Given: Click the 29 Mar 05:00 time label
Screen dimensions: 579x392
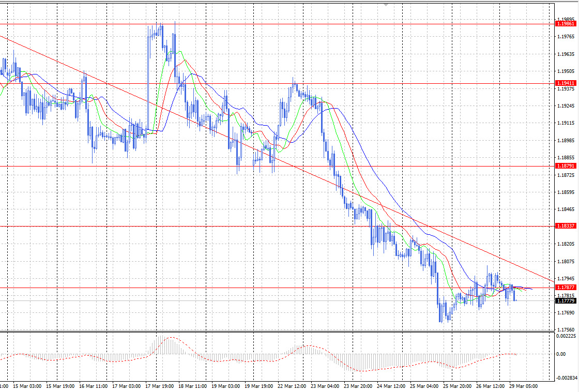Looking at the screenshot, I should [x=523, y=386].
